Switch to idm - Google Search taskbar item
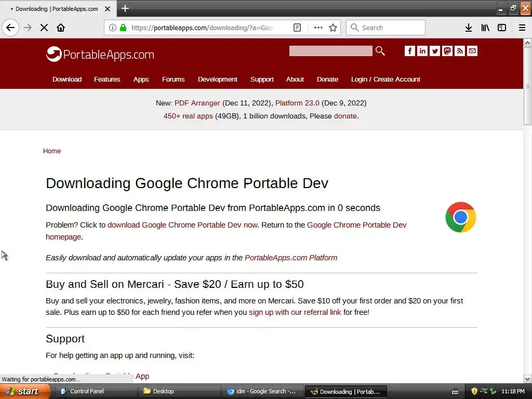This screenshot has height=399, width=532. coord(262,391)
